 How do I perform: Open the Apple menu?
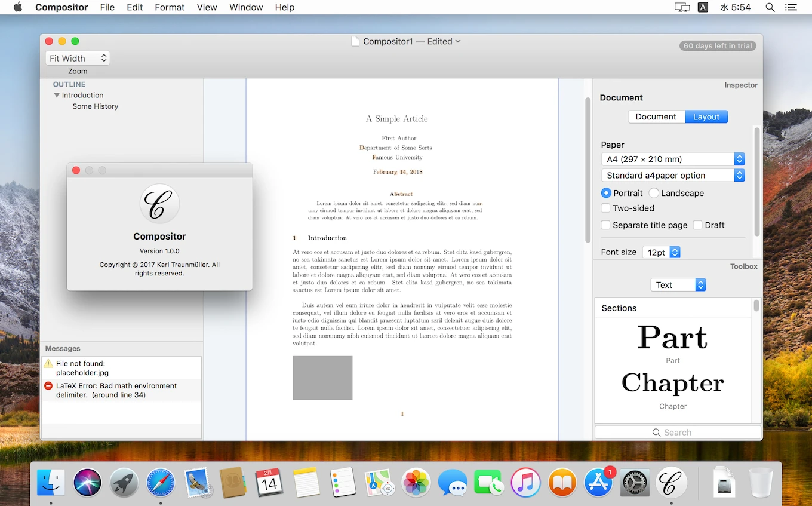[x=17, y=7]
